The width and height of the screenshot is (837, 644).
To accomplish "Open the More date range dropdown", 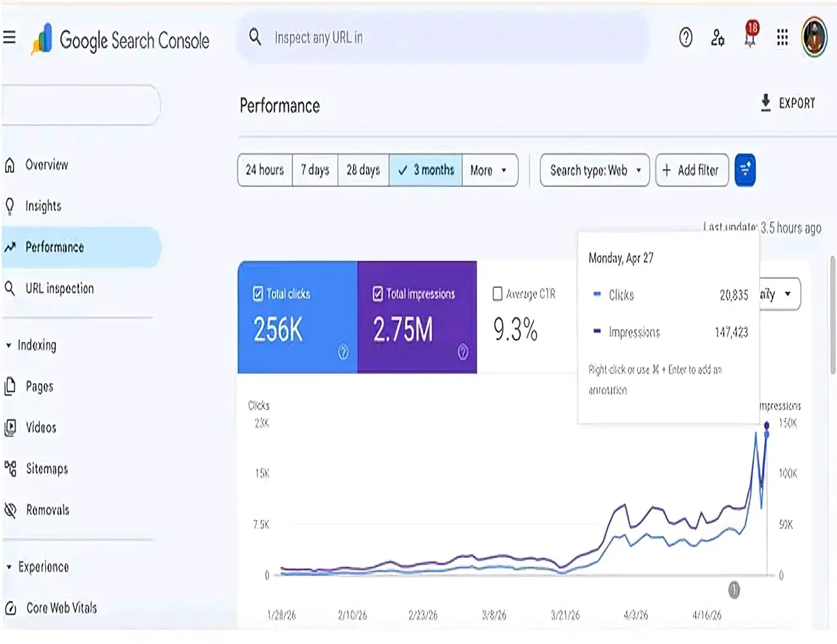I will coord(490,170).
